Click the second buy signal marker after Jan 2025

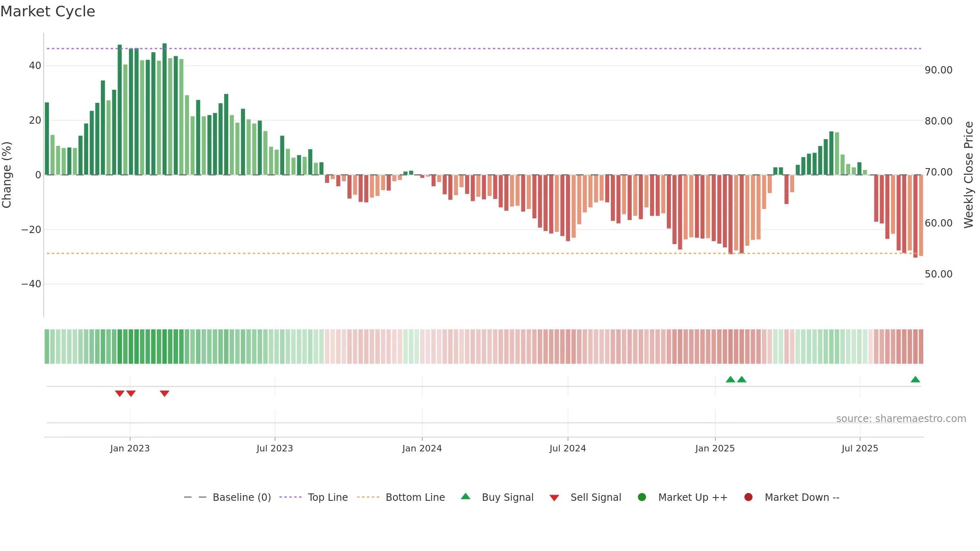point(742,379)
